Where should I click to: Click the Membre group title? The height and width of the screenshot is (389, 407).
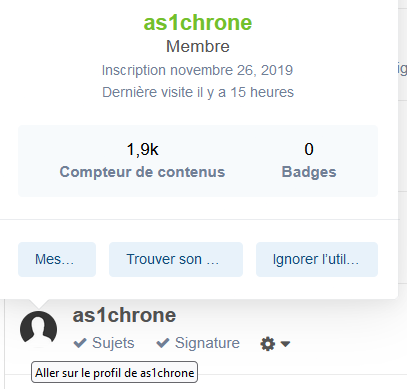point(198,46)
